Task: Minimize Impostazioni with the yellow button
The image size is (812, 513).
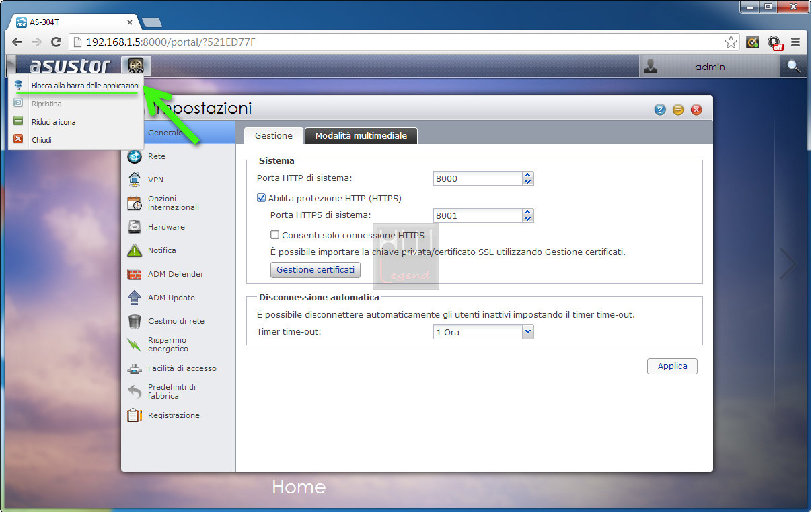Action: coord(678,110)
